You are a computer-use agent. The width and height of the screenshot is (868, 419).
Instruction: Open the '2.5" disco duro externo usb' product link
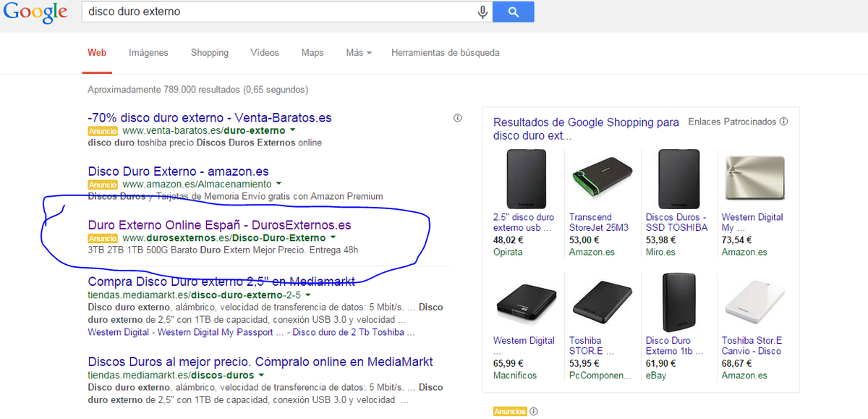click(x=524, y=222)
